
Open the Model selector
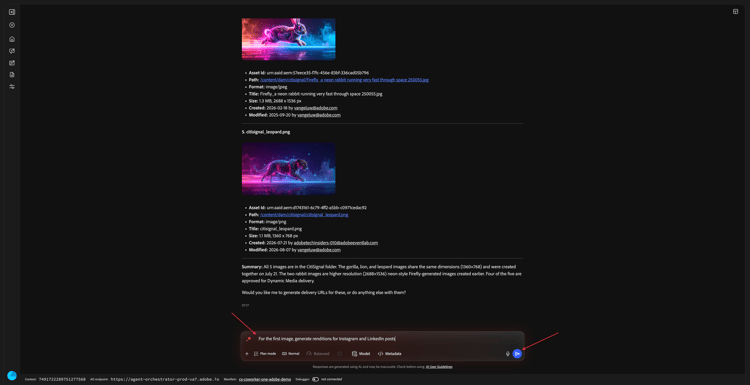[x=361, y=354]
